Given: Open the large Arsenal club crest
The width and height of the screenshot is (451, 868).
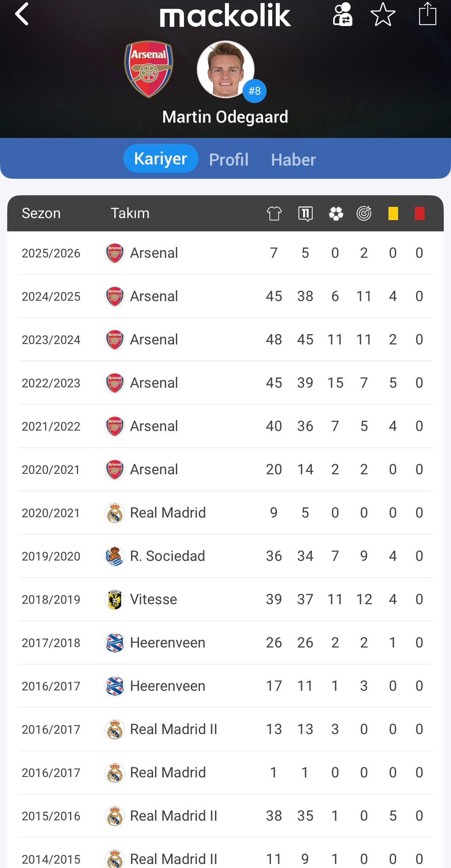Looking at the screenshot, I should tap(148, 69).
